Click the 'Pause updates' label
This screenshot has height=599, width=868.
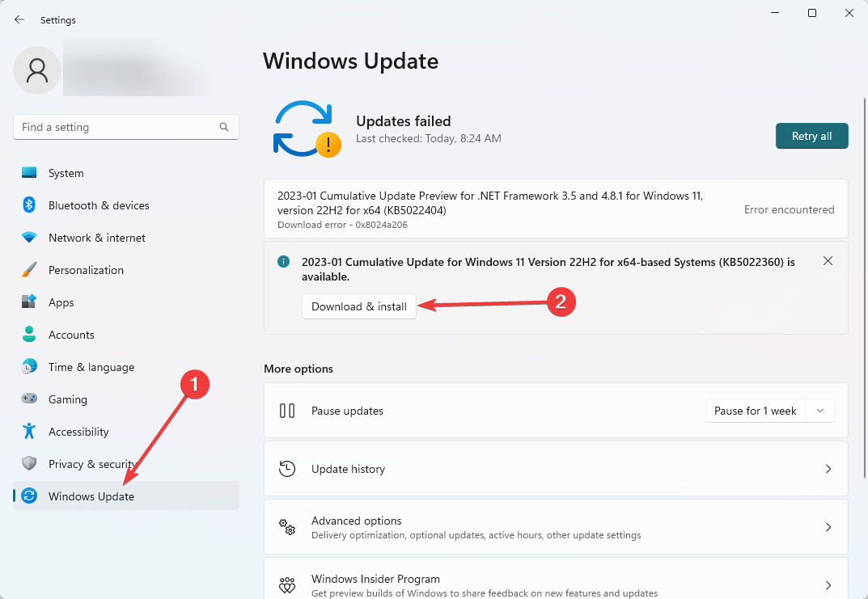click(347, 411)
